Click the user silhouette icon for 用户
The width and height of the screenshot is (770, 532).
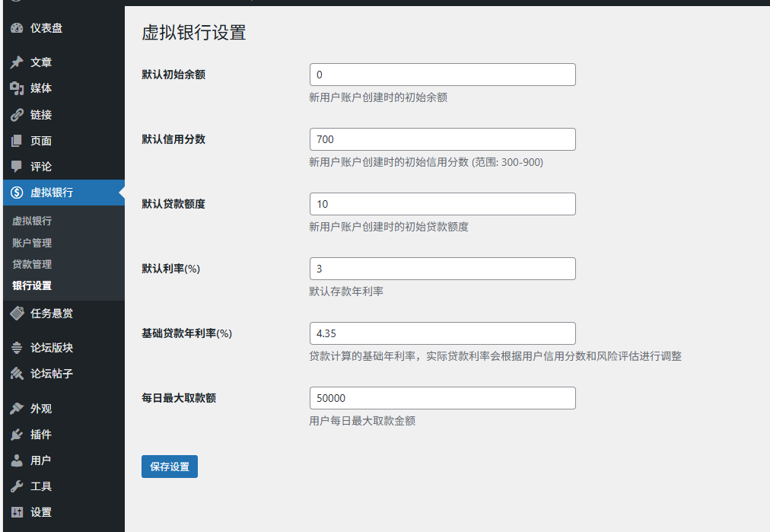tap(17, 460)
